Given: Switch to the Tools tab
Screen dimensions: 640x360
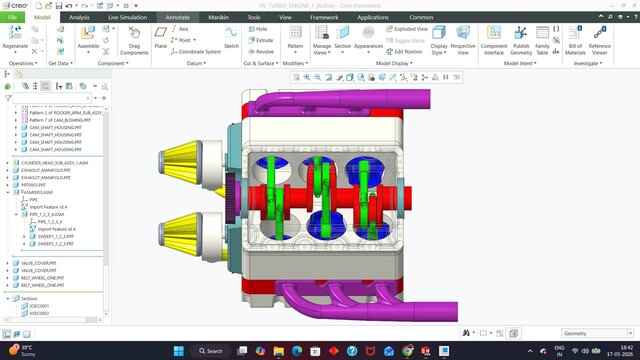Looking at the screenshot, I should (x=254, y=17).
